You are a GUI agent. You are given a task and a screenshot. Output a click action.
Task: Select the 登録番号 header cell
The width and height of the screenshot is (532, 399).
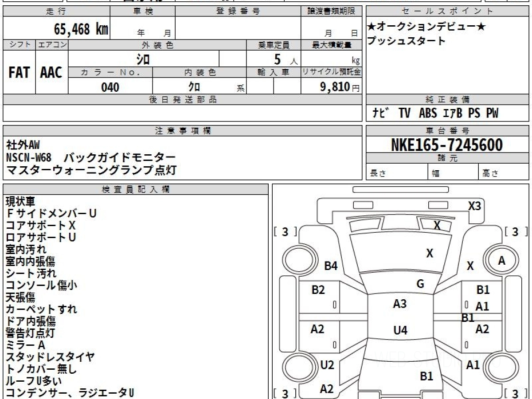pyautogui.click(x=238, y=12)
